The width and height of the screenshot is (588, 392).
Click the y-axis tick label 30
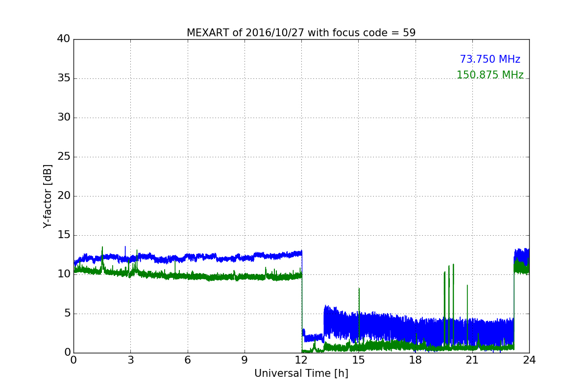coord(64,118)
